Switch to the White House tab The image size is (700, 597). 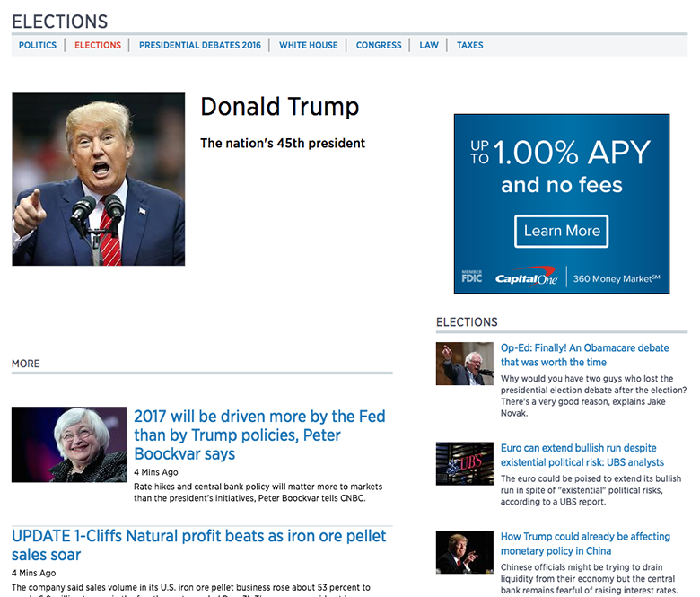click(x=308, y=45)
